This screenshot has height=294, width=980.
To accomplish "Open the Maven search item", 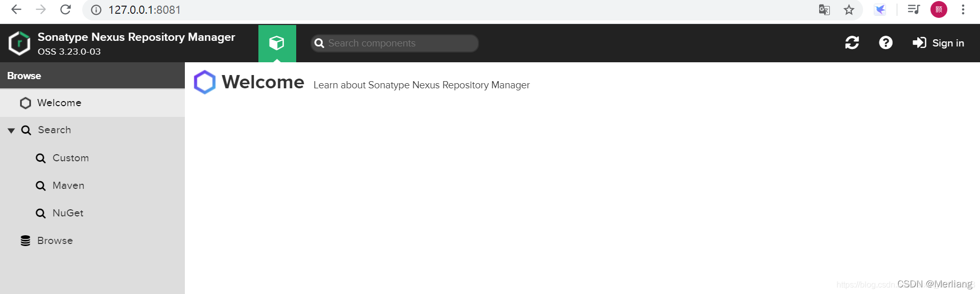I will 68,186.
